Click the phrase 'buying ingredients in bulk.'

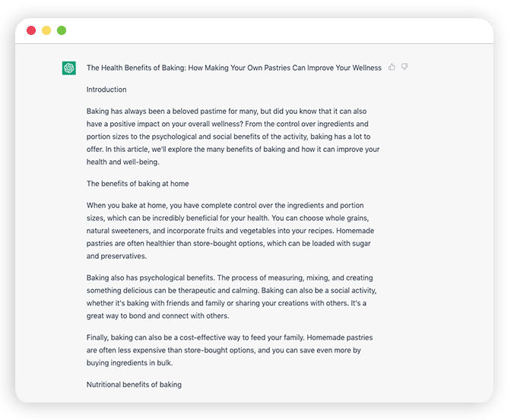coord(130,363)
